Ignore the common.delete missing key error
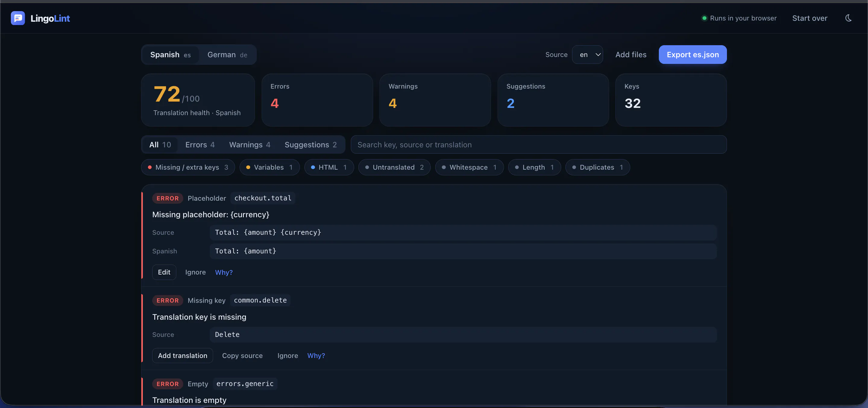The width and height of the screenshot is (868, 408). pos(288,356)
